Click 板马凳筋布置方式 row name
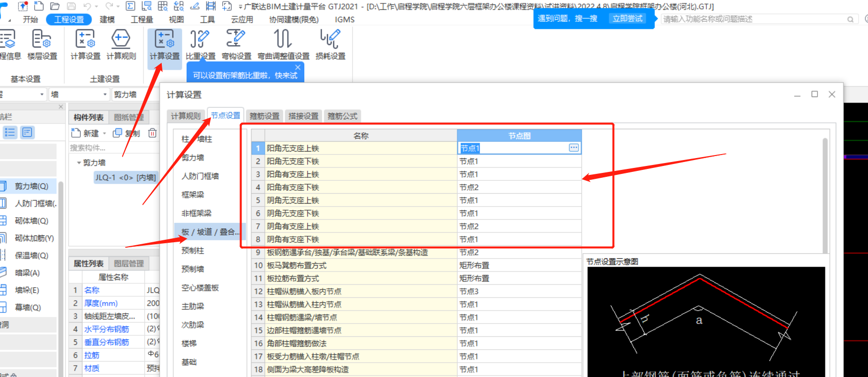The width and height of the screenshot is (868, 377). [296, 266]
